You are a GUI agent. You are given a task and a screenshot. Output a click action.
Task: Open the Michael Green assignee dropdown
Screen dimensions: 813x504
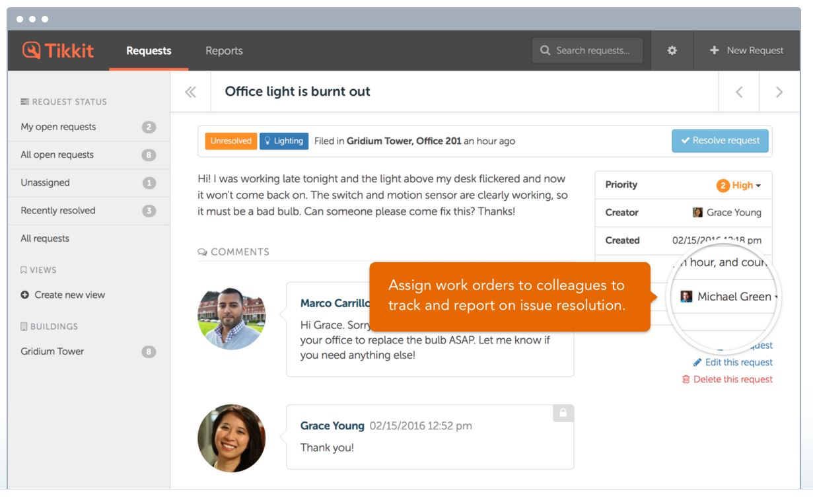click(729, 297)
